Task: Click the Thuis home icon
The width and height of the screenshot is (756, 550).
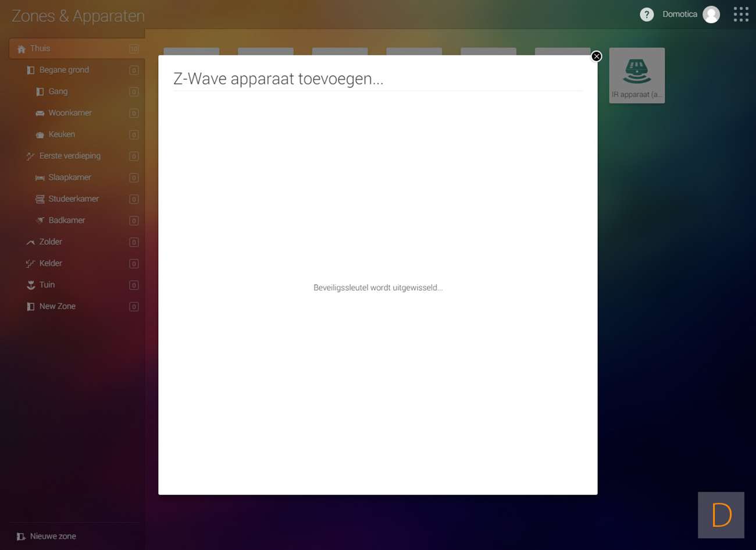Action: (x=22, y=49)
